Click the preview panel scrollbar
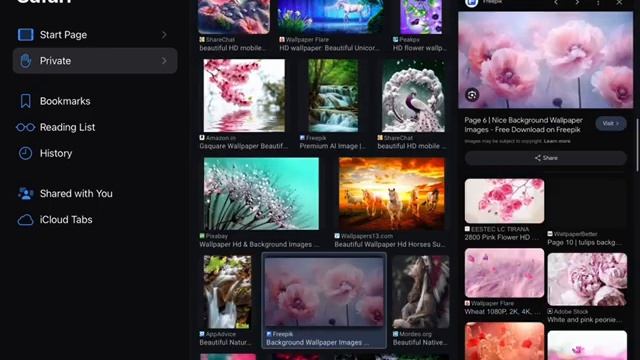Image resolution: width=640 pixels, height=360 pixels. coord(637,145)
